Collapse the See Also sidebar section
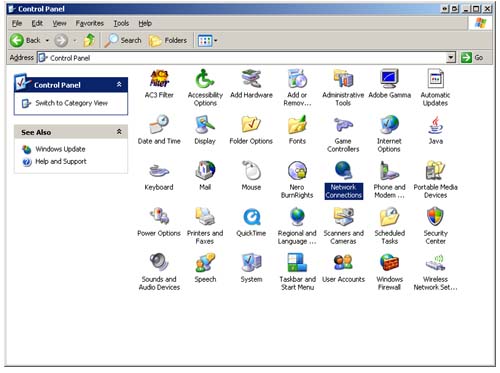 119,132
